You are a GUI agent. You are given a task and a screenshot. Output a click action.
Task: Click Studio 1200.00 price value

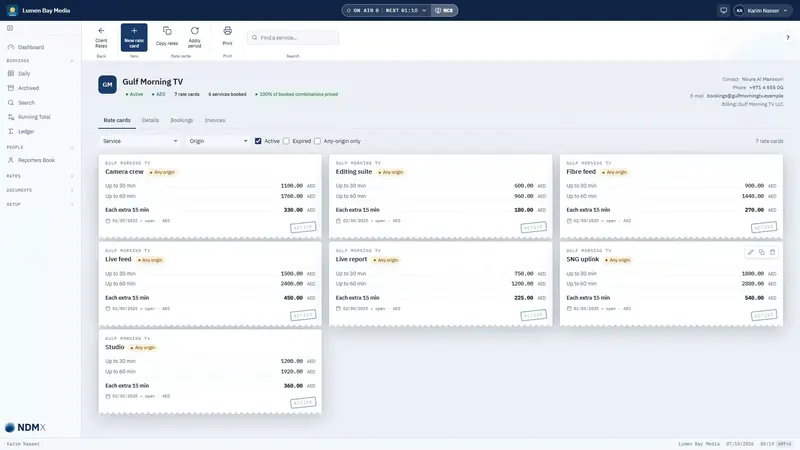(x=292, y=361)
